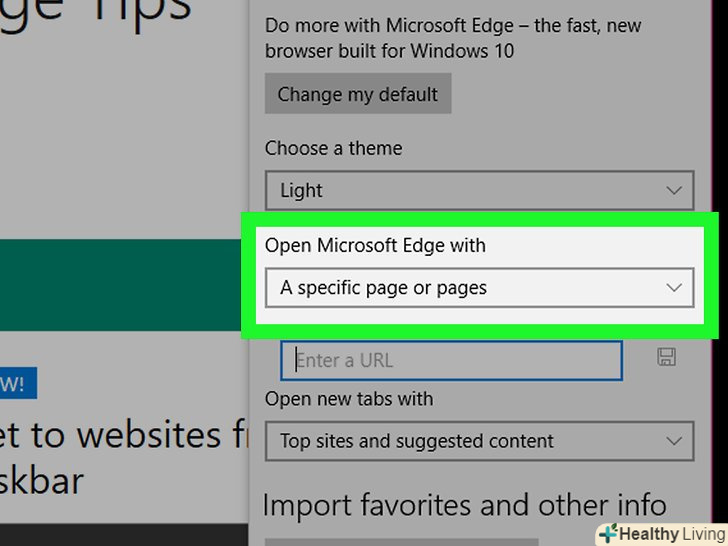Click the Healthy Living cross logo icon
Screen dimensions: 728x546
click(607, 533)
